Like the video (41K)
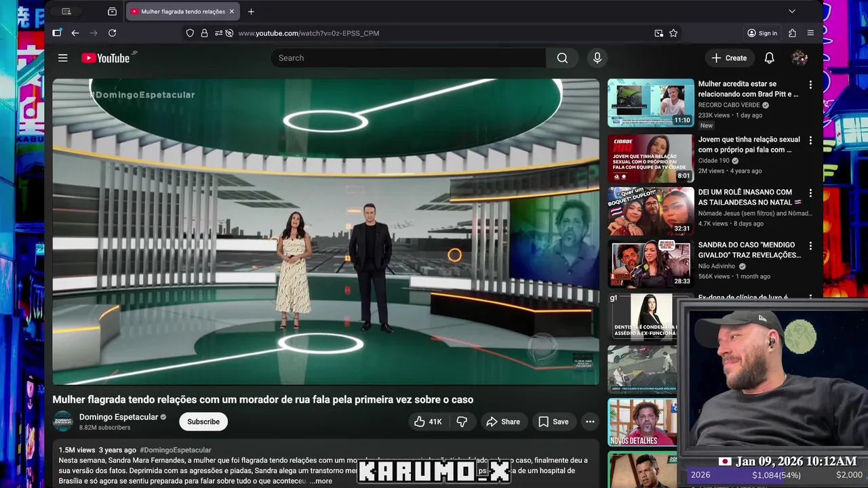Viewport: 868px width, 488px height. coord(428,422)
